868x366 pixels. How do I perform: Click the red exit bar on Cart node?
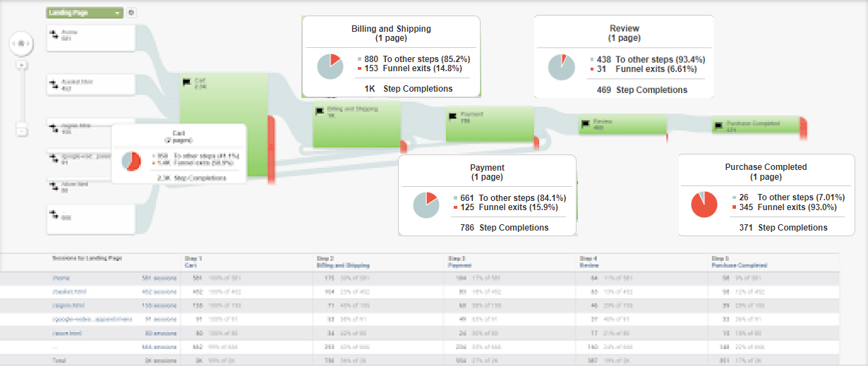point(270,148)
